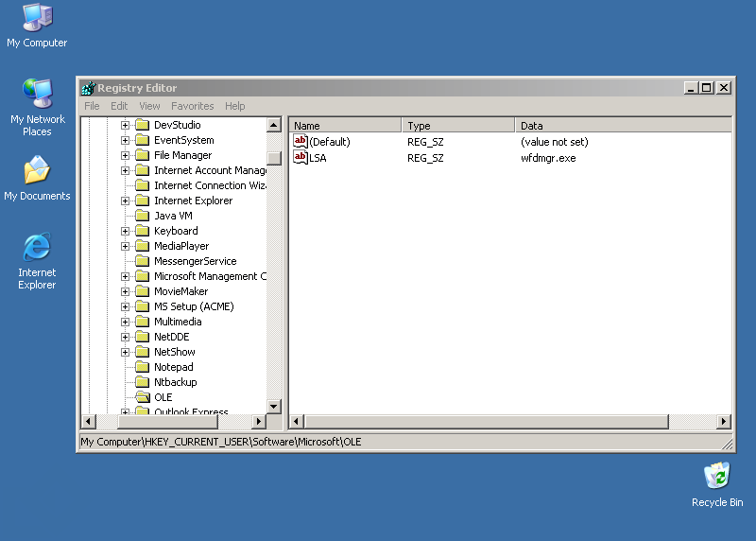Click the MovieMaker folder icon
The image size is (756, 541).
click(x=143, y=291)
